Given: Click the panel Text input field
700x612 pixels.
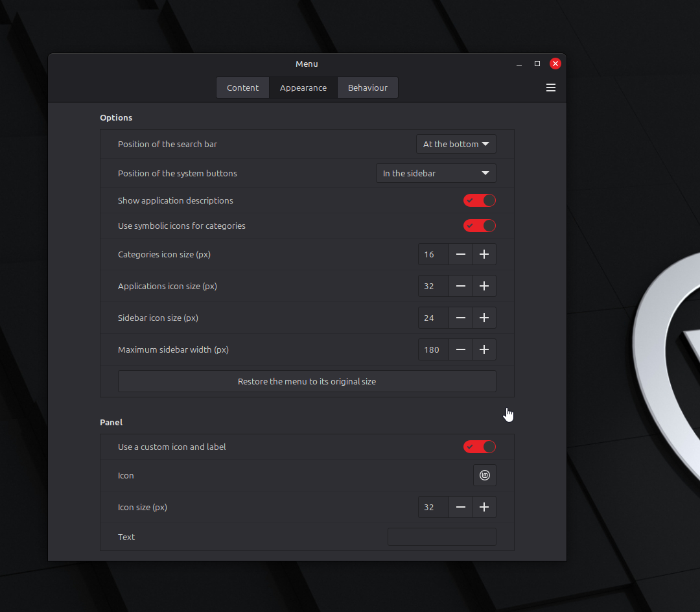Looking at the screenshot, I should tap(441, 537).
